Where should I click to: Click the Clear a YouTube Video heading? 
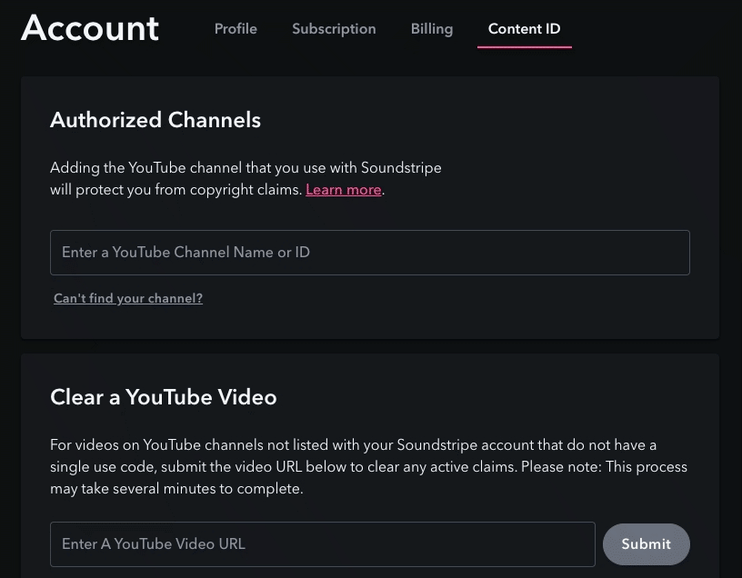[x=163, y=397]
